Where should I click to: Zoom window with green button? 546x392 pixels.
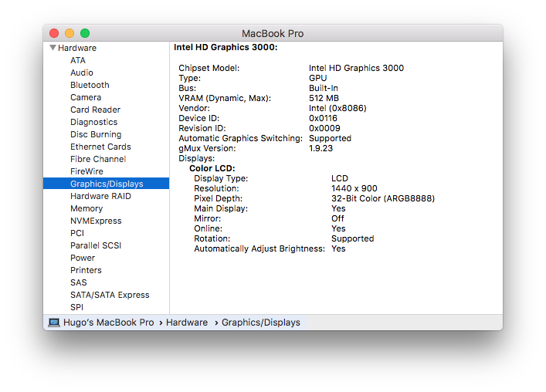click(x=85, y=33)
